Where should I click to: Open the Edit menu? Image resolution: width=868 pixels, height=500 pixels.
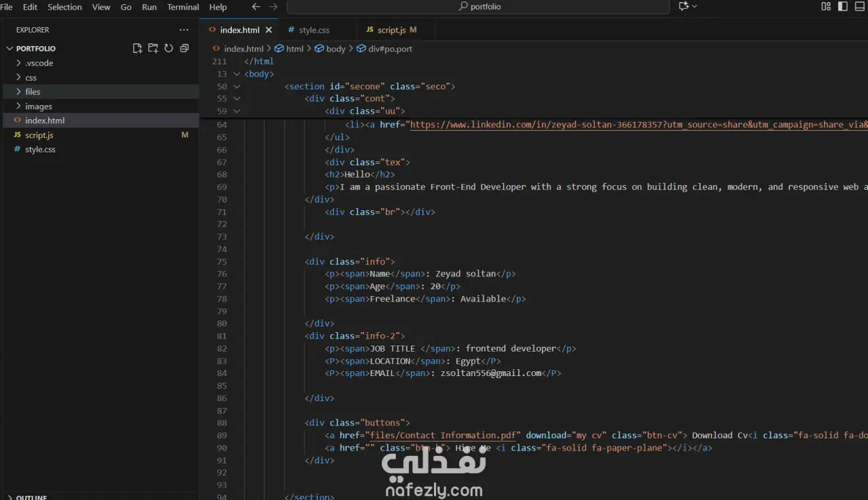(30, 7)
